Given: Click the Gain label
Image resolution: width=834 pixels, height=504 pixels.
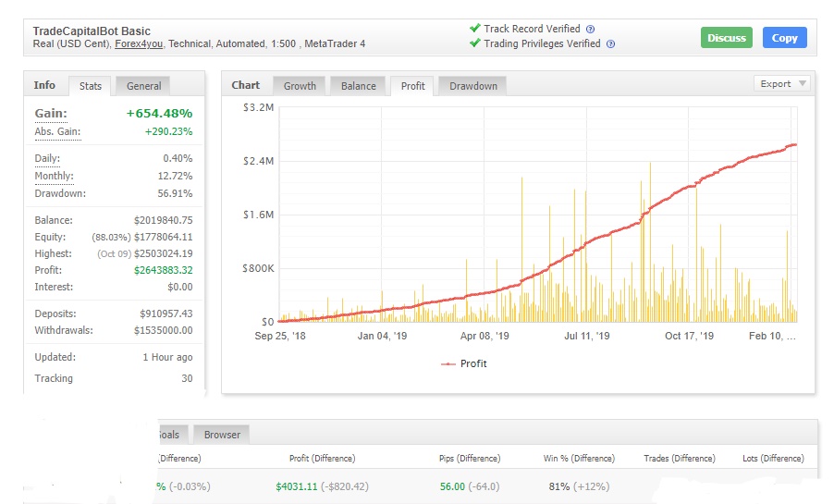Looking at the screenshot, I should pyautogui.click(x=51, y=114).
